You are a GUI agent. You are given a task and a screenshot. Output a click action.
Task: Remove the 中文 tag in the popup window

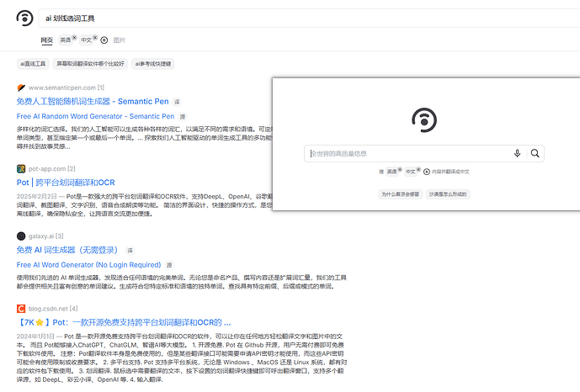click(x=418, y=169)
